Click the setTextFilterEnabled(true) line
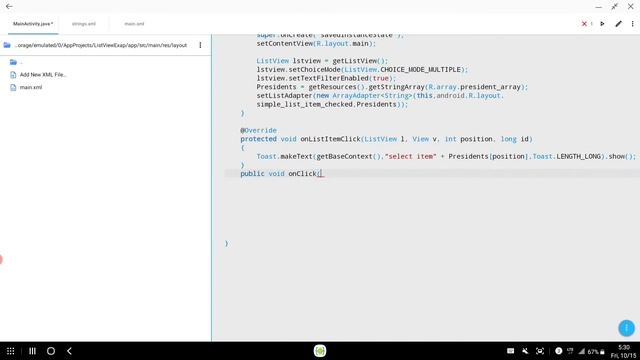 coord(326,78)
